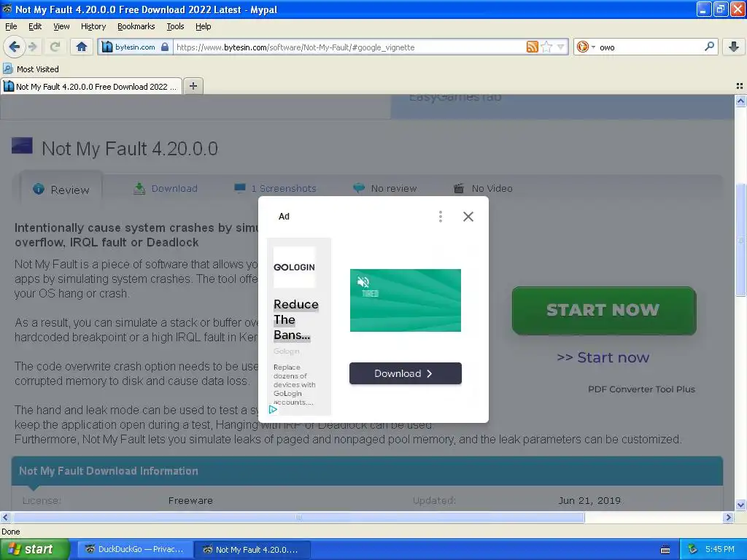Click the vertical scrollbar up arrow

pyautogui.click(x=740, y=101)
